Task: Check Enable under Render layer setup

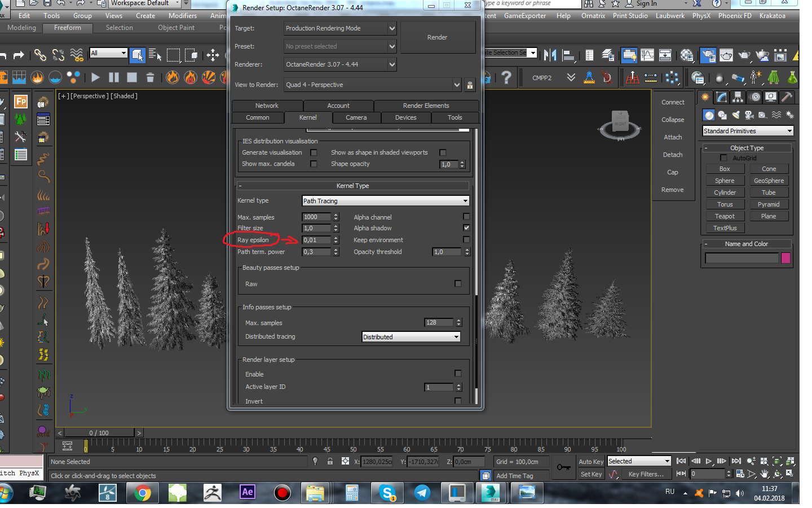Action: click(458, 373)
